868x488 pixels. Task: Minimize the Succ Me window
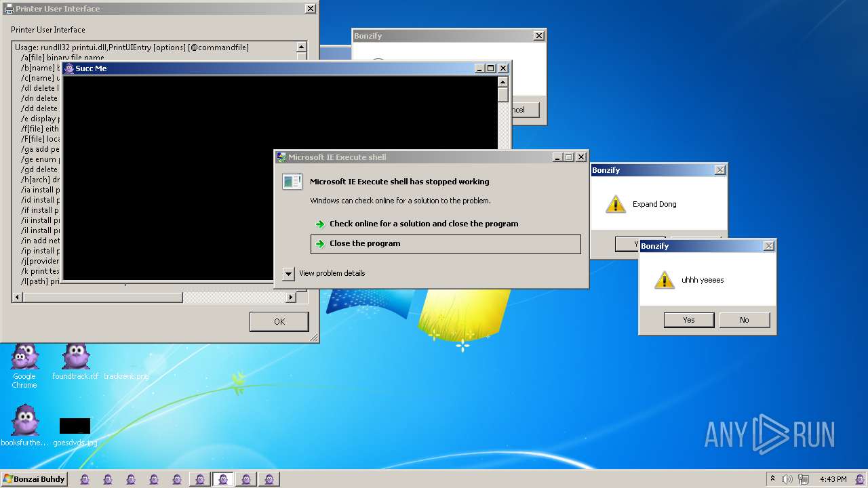[x=480, y=68]
